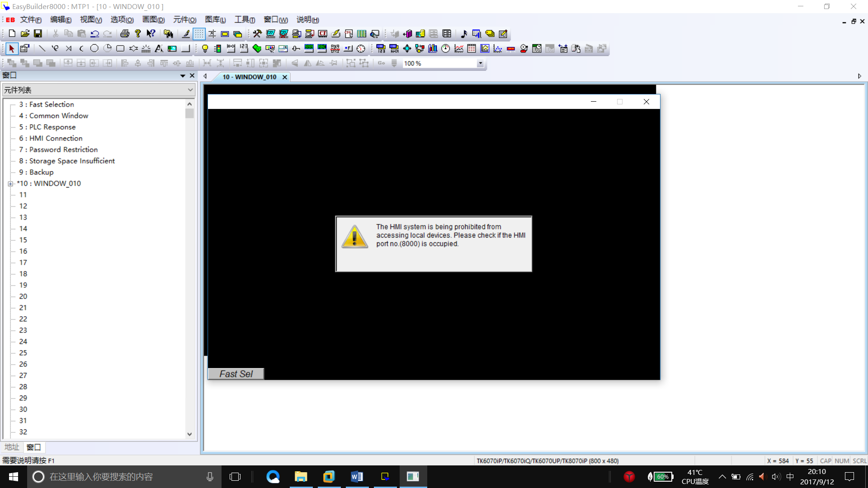Click the Save file toolbar icon
This screenshot has height=488, width=868.
[38, 34]
